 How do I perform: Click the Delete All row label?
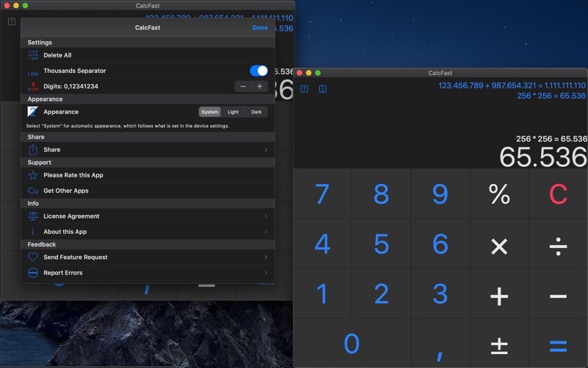pos(57,55)
